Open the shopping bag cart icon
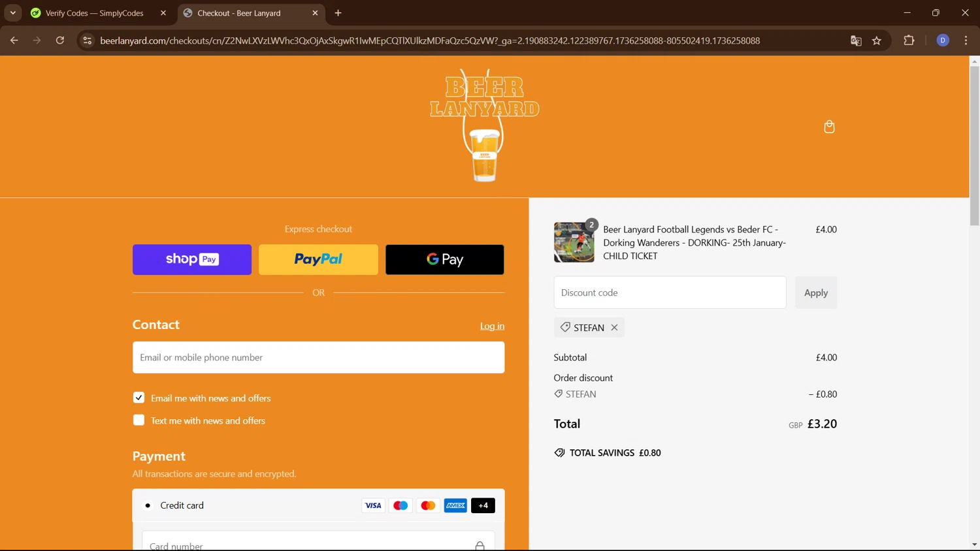Screen dimensions: 980x551 pos(829,127)
